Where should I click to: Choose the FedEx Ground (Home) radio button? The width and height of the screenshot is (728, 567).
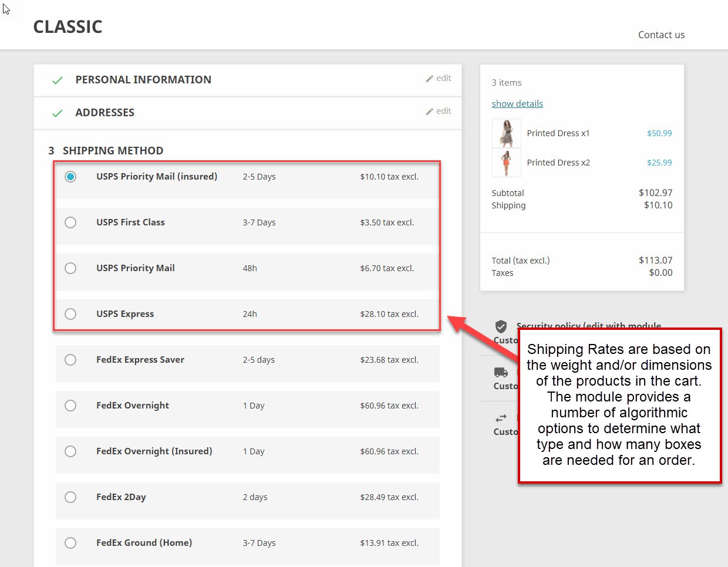(x=70, y=543)
